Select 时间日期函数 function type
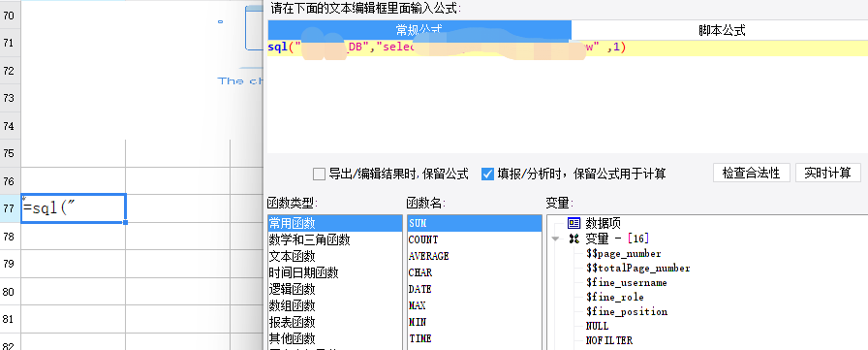This screenshot has width=868, height=350. coord(335,272)
